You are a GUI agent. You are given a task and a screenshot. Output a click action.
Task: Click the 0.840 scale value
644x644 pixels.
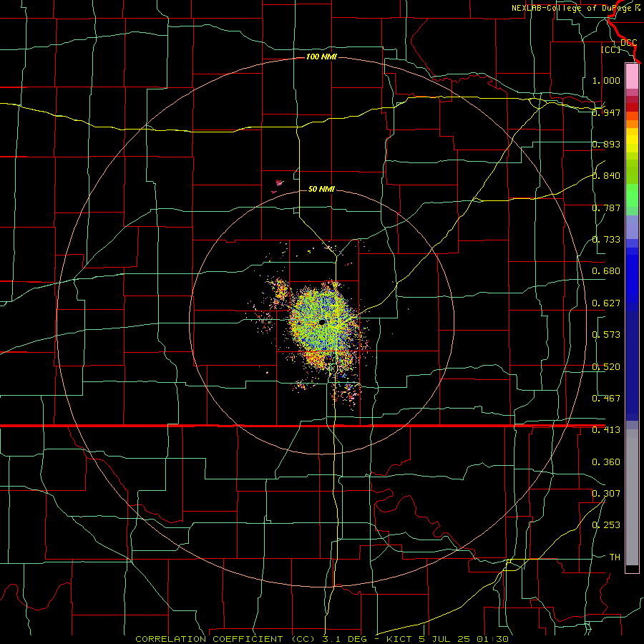(606, 176)
